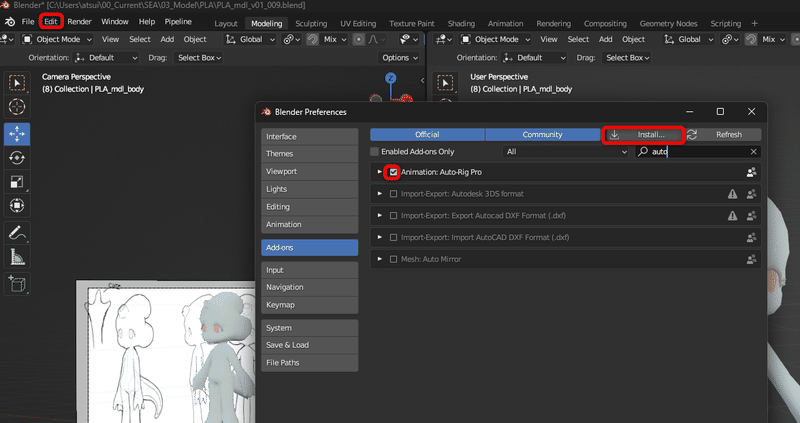This screenshot has width=800, height=423.
Task: Open the add-on category All dropdown
Action: pos(565,152)
